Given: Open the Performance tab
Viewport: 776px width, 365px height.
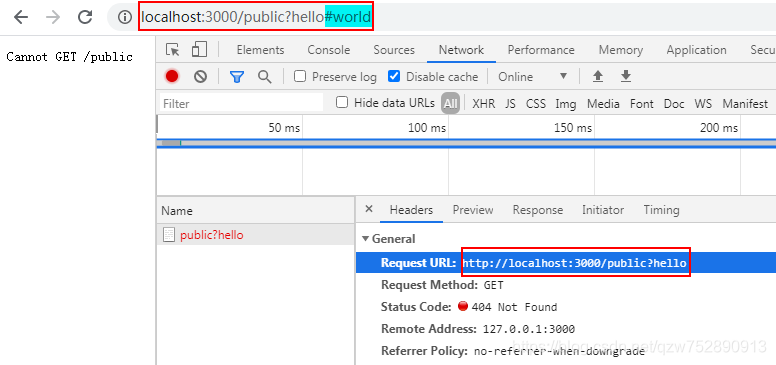Looking at the screenshot, I should tap(541, 50).
